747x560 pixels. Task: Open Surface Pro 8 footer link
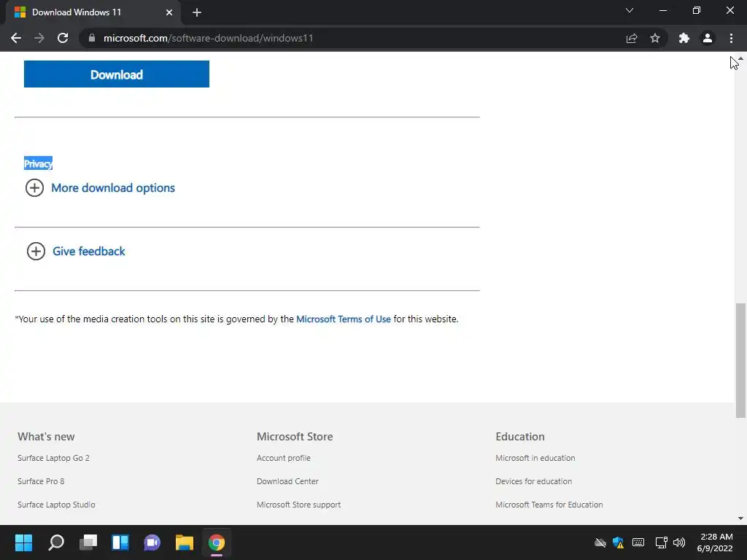coord(41,481)
